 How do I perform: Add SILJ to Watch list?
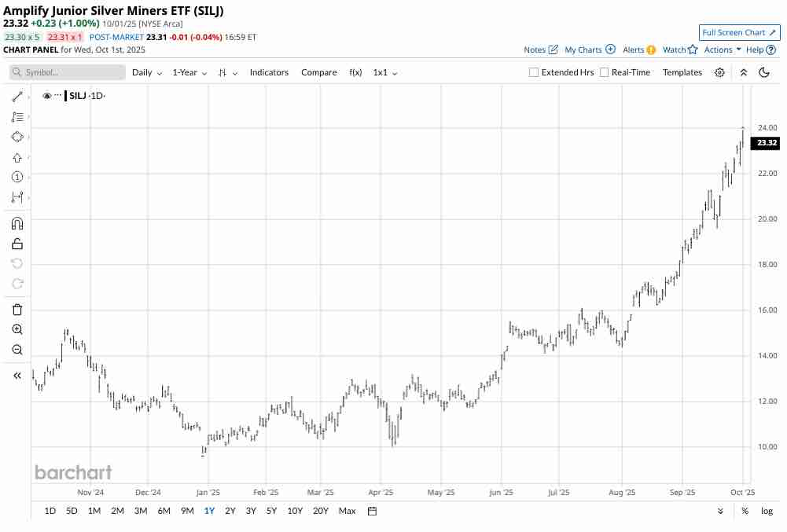pos(680,50)
